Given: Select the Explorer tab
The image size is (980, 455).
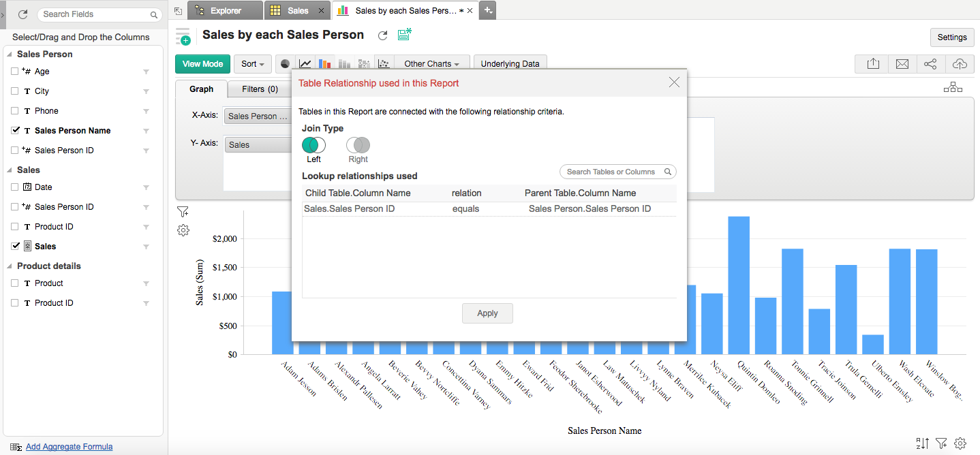Looking at the screenshot, I should pyautogui.click(x=224, y=10).
